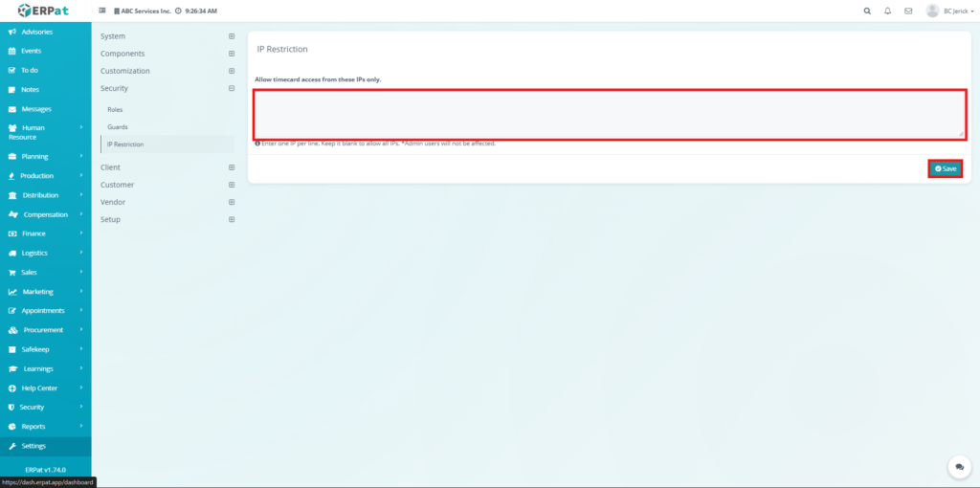The width and height of the screenshot is (980, 488).
Task: Open the notifications bell icon
Action: (x=887, y=11)
